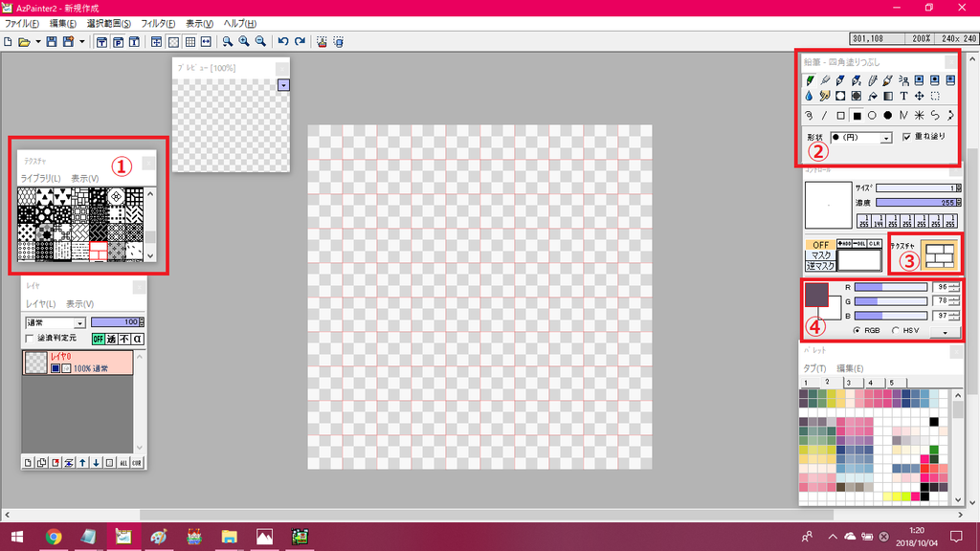Toggle the 透 transparency lock button
The width and height of the screenshot is (980, 551).
tap(111, 340)
